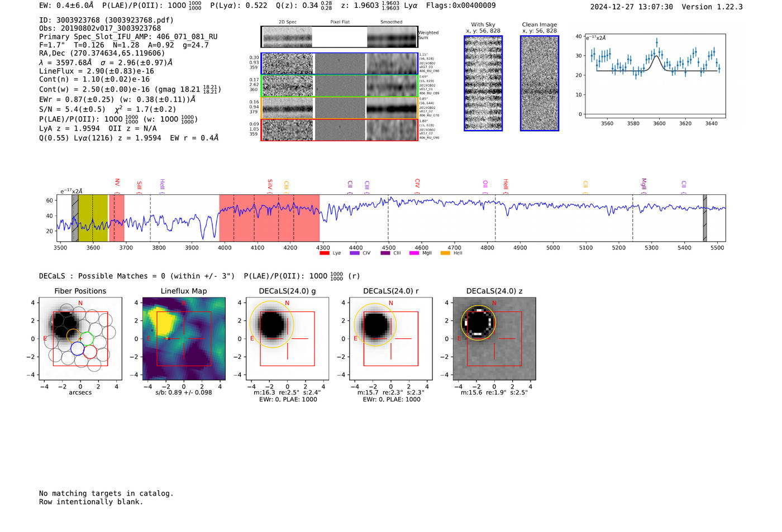Click the red fiber circle in Fiber Positions
The height and width of the screenshot is (532, 782).
[x=90, y=352]
